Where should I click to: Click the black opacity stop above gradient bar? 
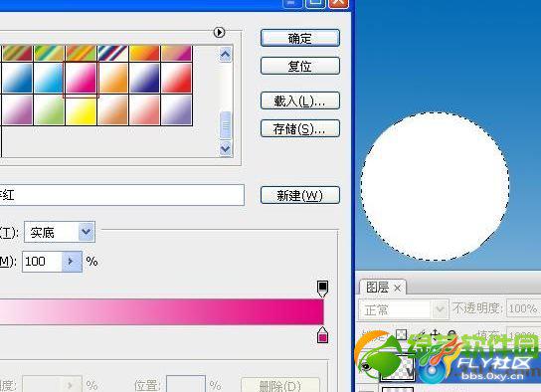click(x=322, y=289)
